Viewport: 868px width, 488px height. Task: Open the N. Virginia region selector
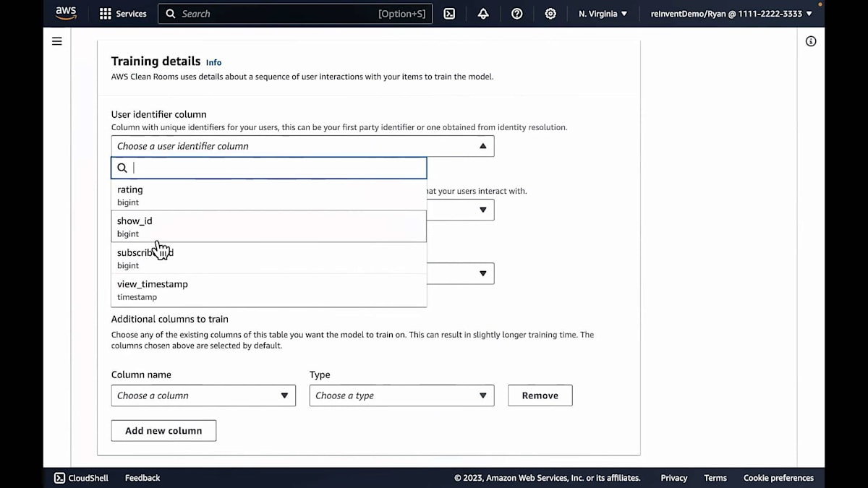603,14
